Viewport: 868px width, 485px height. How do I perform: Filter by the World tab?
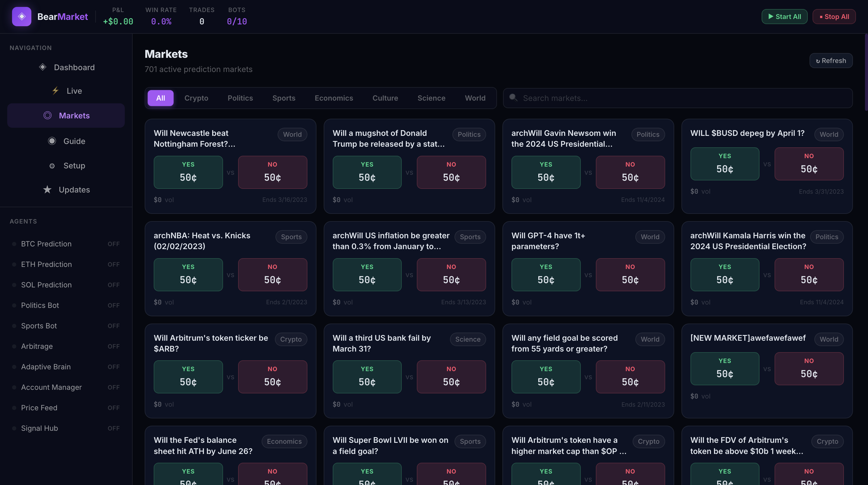pyautogui.click(x=475, y=98)
